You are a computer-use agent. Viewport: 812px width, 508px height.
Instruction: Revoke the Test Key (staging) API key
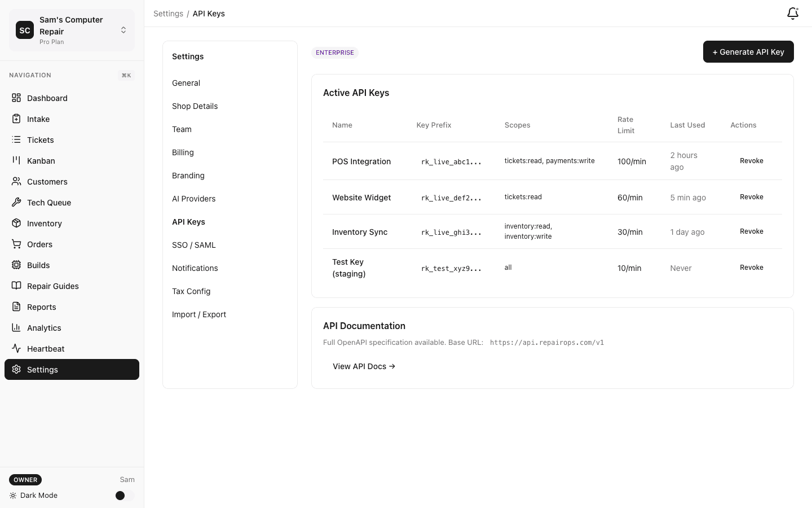tap(751, 267)
